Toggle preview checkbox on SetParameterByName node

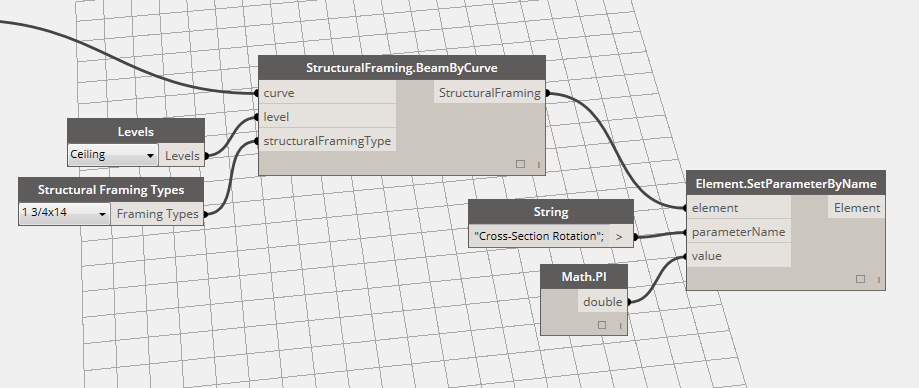(x=860, y=280)
